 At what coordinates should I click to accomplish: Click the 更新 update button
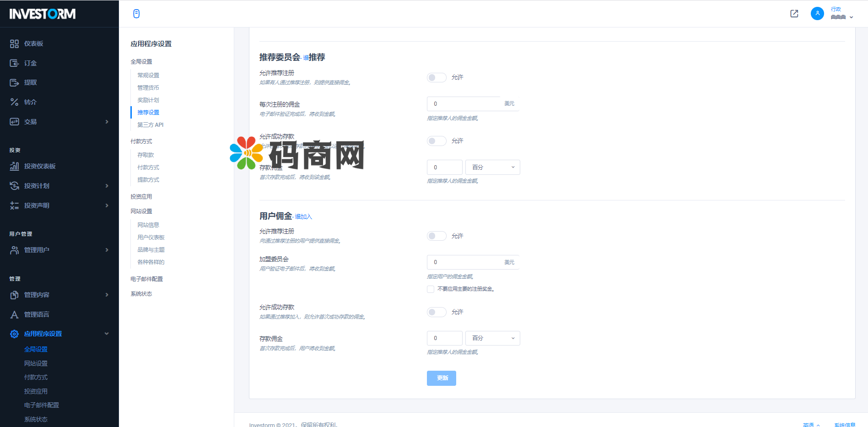442,378
